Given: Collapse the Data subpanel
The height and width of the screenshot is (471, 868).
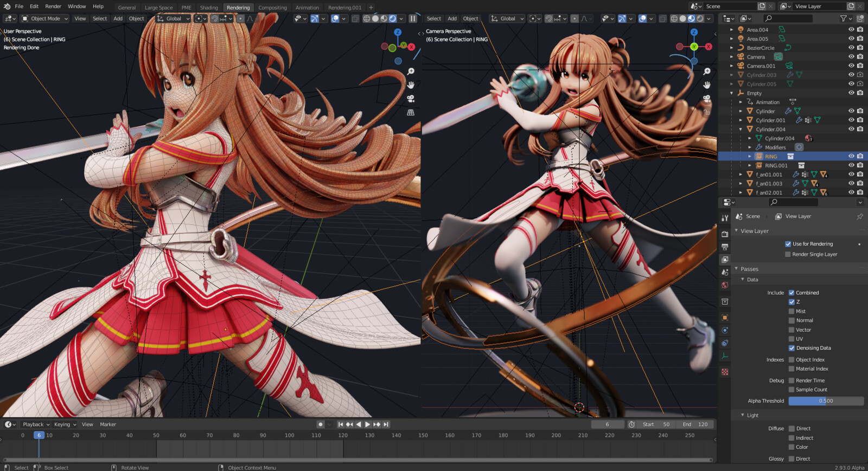Looking at the screenshot, I should 743,280.
